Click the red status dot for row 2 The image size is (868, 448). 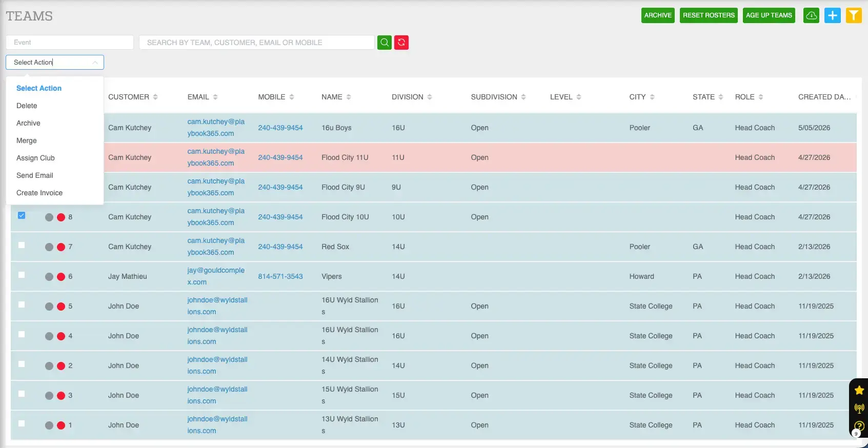[61, 366]
